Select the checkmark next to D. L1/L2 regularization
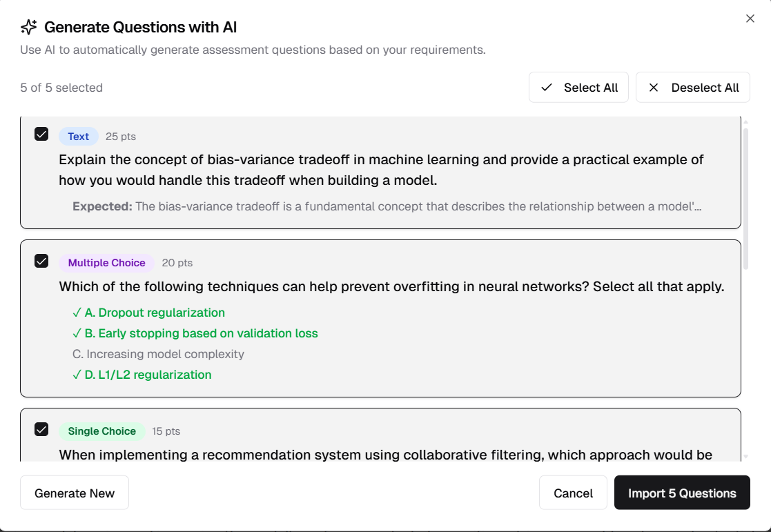Image resolution: width=771 pixels, height=532 pixels. (77, 375)
